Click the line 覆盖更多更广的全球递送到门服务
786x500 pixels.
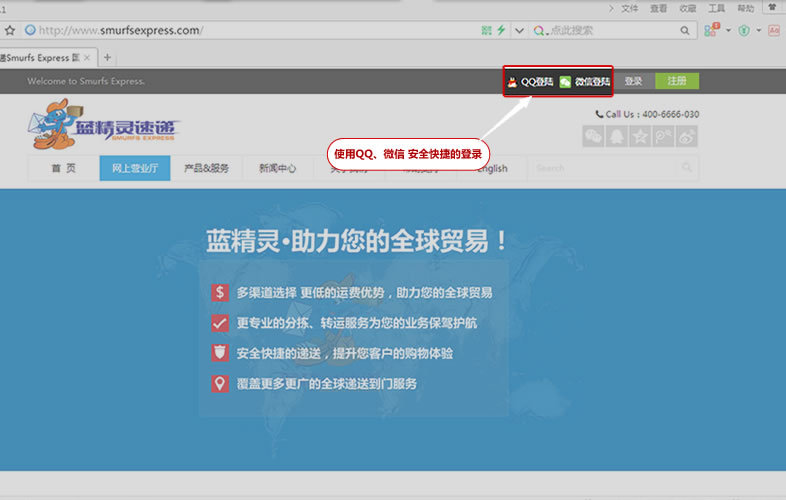[327, 384]
